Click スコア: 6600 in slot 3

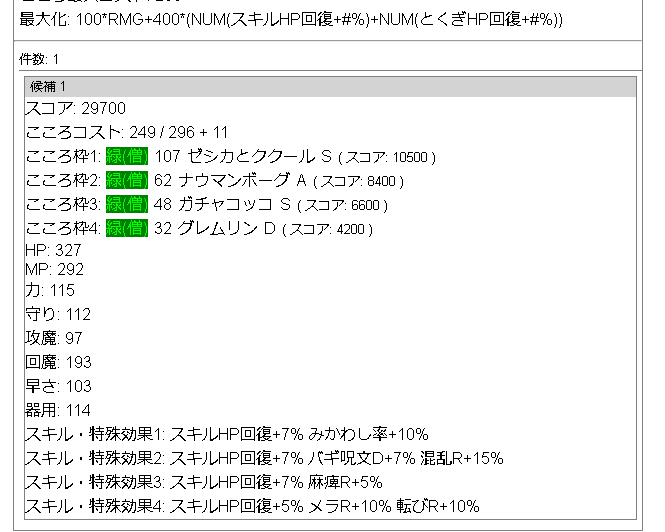[343, 205]
